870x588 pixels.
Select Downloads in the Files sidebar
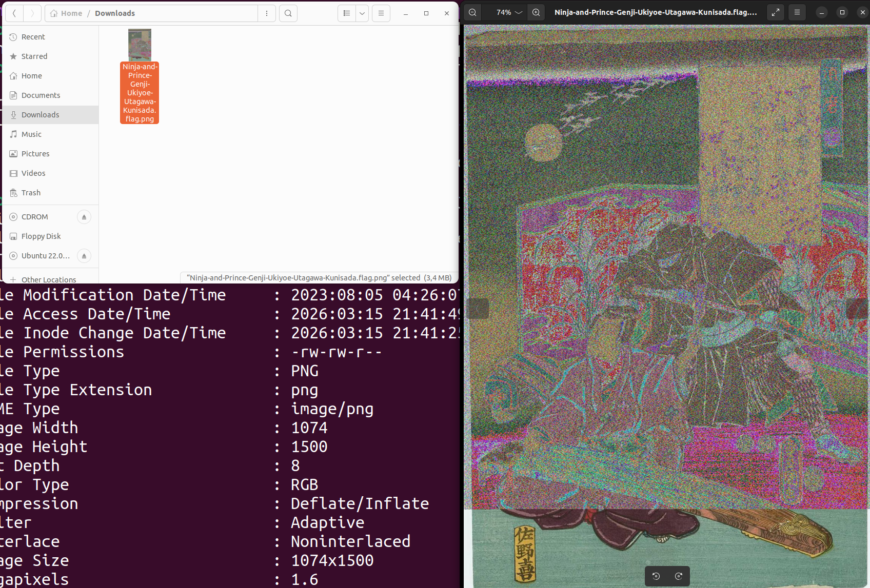point(50,115)
